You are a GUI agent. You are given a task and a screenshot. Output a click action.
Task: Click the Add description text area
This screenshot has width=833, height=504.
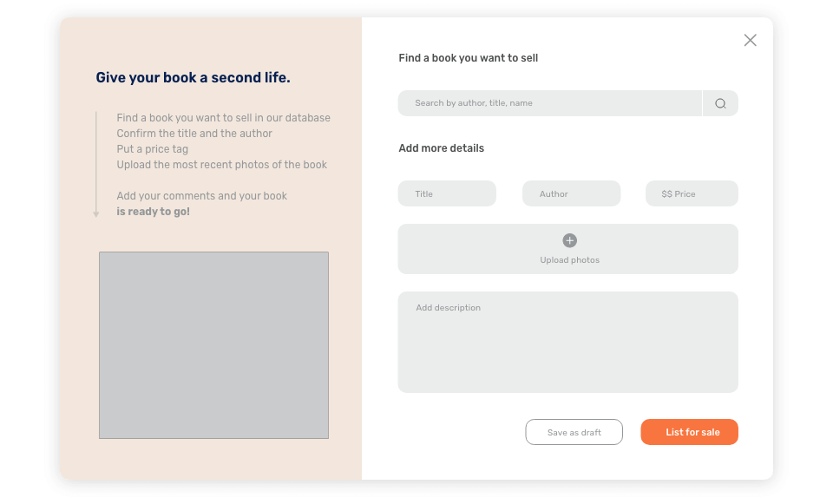pyautogui.click(x=567, y=342)
